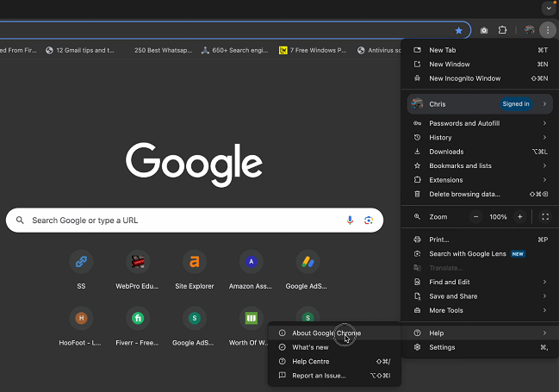The height and width of the screenshot is (392, 559).
Task: Open Downloads from menu
Action: [x=480, y=152]
